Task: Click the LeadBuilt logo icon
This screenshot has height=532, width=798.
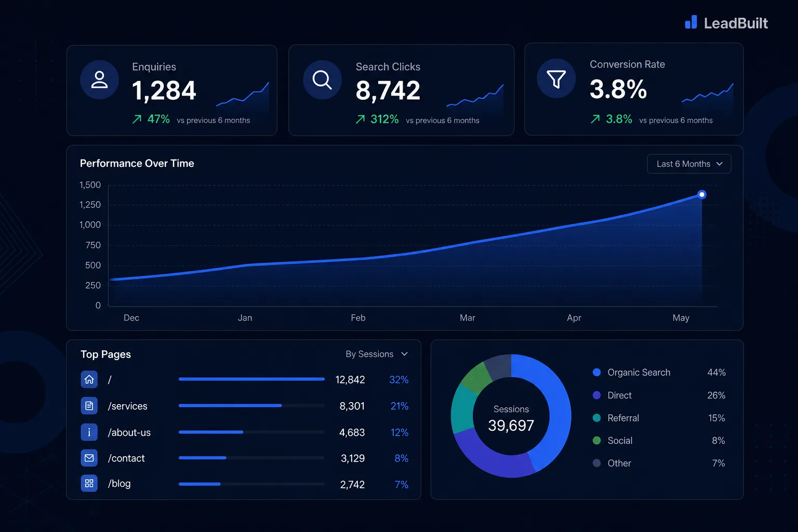Action: [691, 22]
